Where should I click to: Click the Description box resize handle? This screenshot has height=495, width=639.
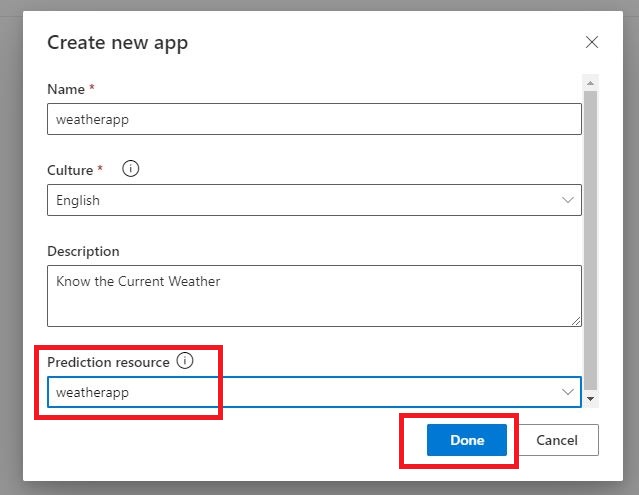click(575, 320)
